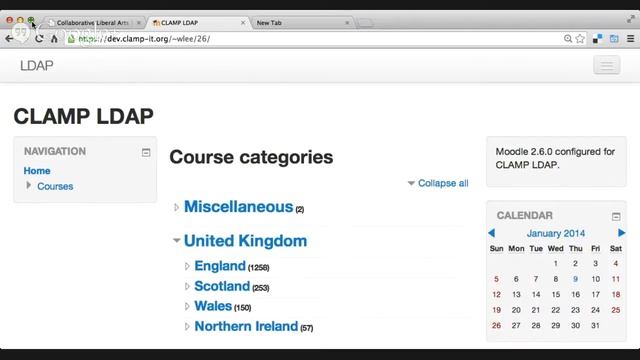This screenshot has height=360, width=640.
Task: Open a new browser tab button
Action: (x=365, y=23)
